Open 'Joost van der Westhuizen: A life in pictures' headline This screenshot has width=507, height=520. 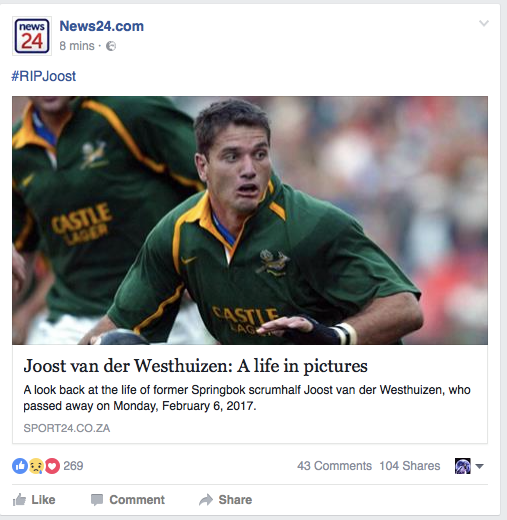[x=195, y=366]
